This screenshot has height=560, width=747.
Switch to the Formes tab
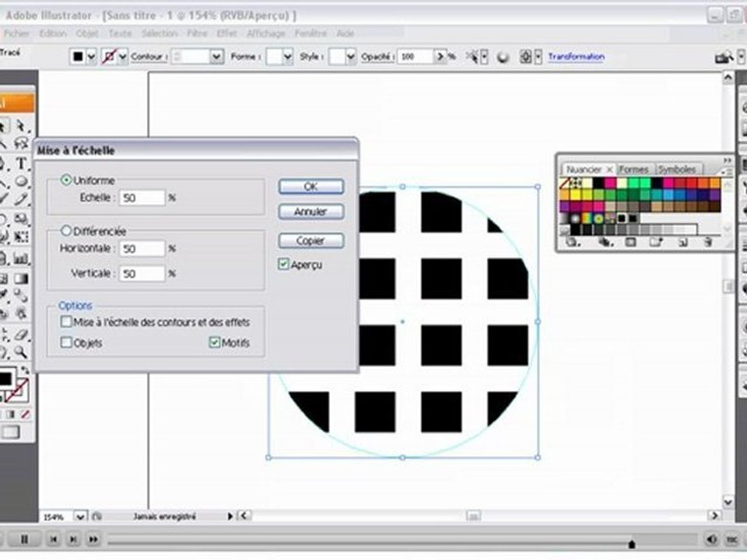coord(633,170)
